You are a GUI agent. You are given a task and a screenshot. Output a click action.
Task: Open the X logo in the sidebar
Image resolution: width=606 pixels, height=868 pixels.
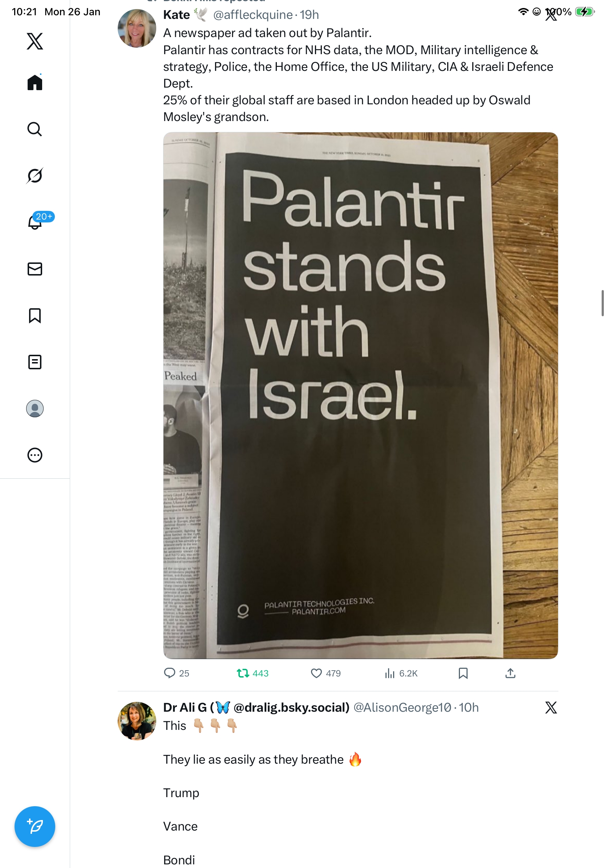[35, 41]
